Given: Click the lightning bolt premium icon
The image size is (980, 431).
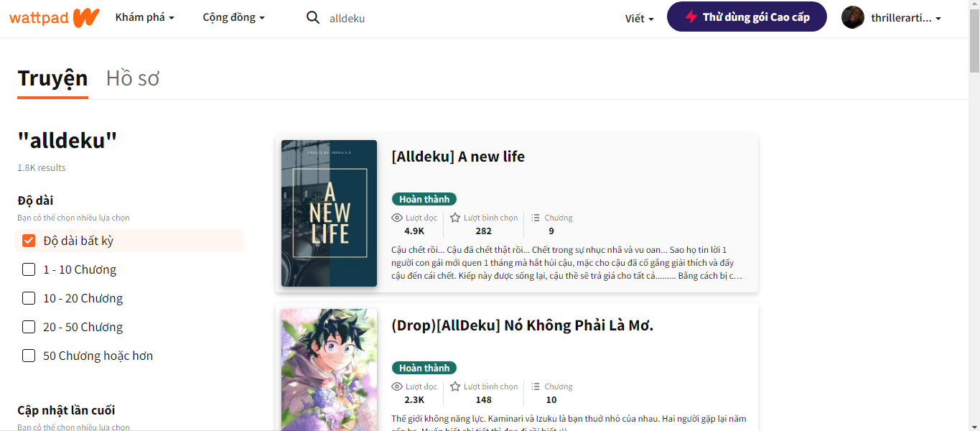Looking at the screenshot, I should [x=691, y=17].
